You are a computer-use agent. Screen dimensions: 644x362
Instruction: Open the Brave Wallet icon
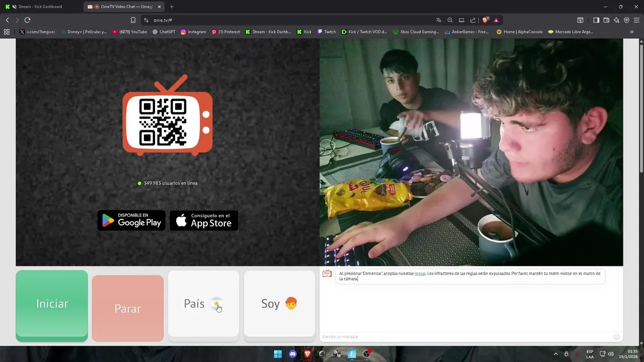606,20
